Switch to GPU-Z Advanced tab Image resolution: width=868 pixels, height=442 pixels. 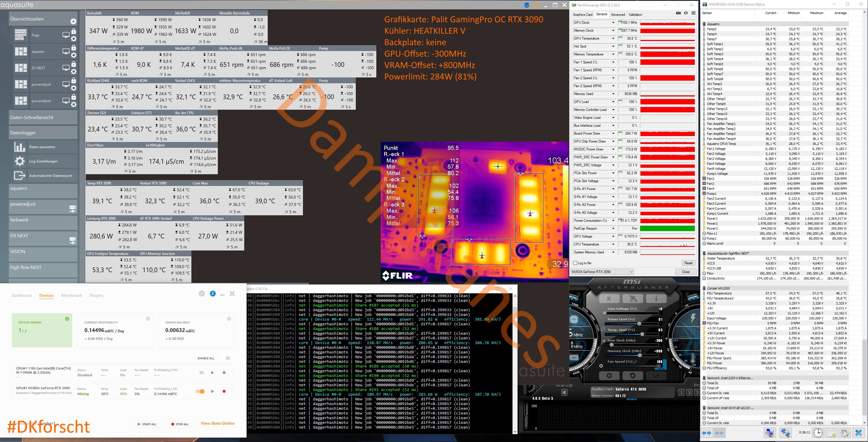[618, 14]
